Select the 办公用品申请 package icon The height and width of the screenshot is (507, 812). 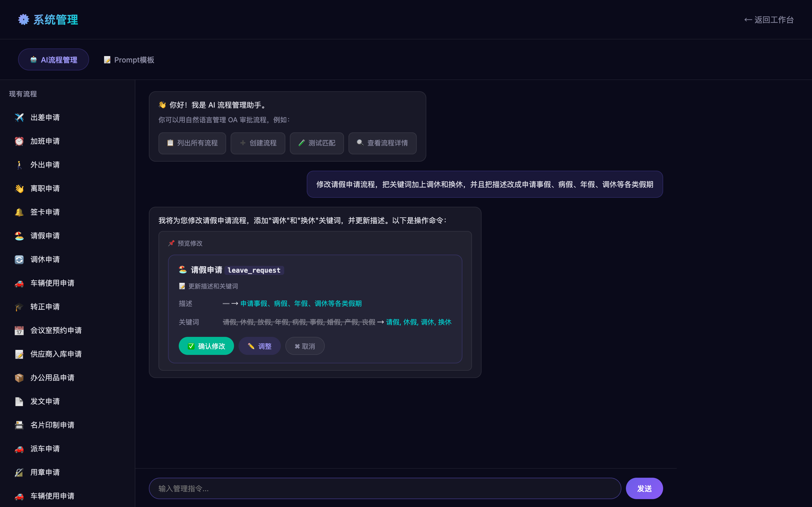pyautogui.click(x=19, y=377)
